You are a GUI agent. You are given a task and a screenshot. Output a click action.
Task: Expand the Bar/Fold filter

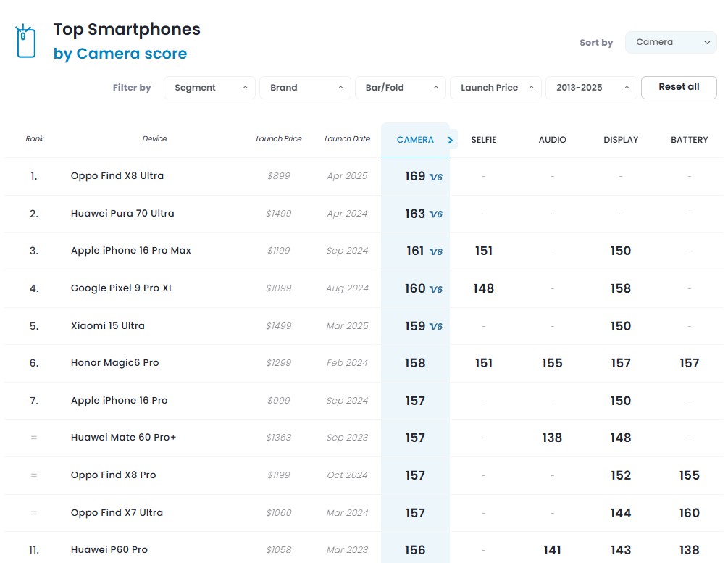[x=400, y=88]
